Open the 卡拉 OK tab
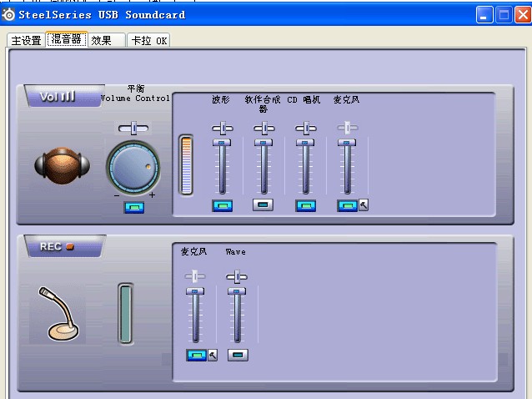532x399 pixels. (x=149, y=40)
